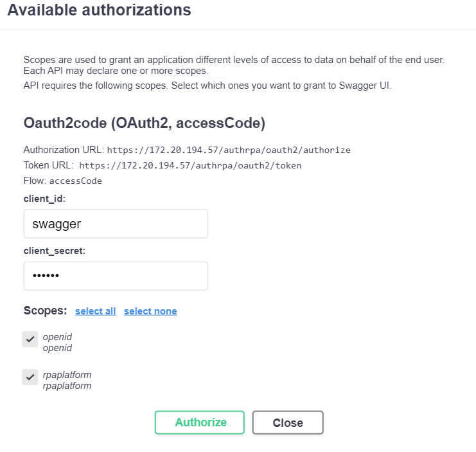Click the Flow accessCode value text

tap(76, 181)
